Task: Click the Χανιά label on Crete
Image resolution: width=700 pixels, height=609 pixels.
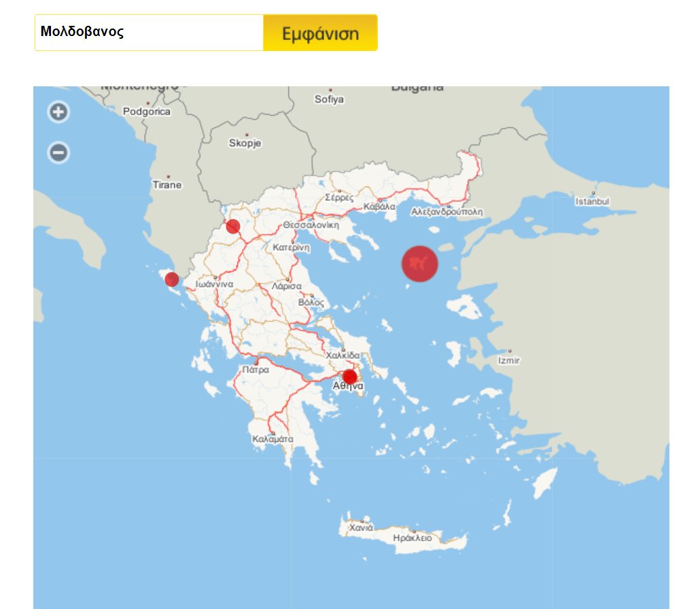Action: tap(361, 527)
